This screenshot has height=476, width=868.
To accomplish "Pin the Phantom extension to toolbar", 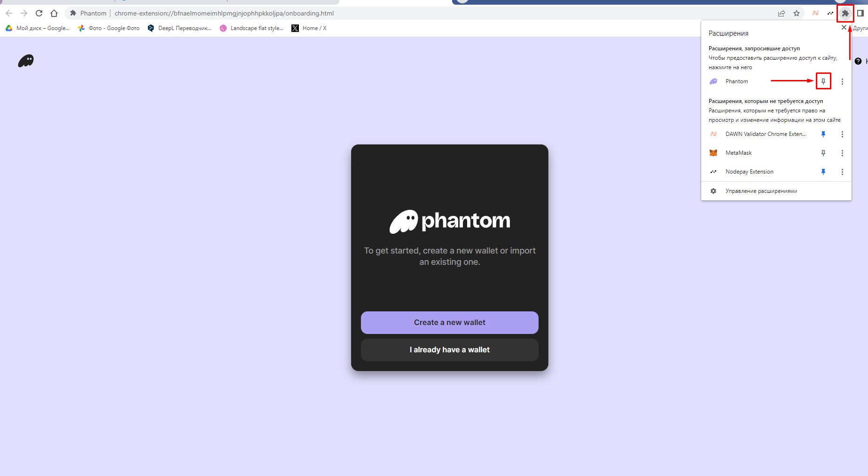I will coord(823,81).
